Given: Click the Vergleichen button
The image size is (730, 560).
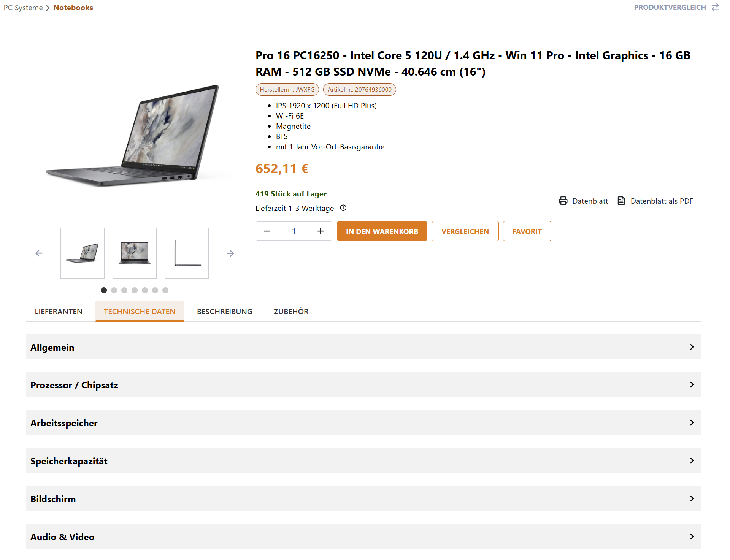Looking at the screenshot, I should pos(465,231).
